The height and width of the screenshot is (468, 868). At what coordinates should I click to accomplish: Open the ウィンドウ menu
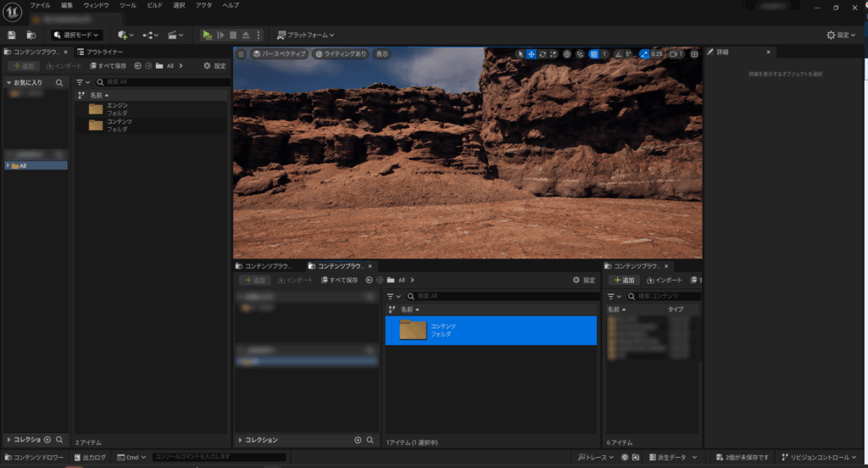coord(96,5)
